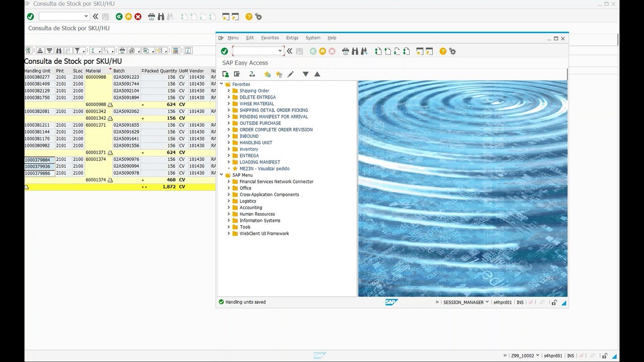Open System menu
The image size is (644, 362).
click(313, 38)
